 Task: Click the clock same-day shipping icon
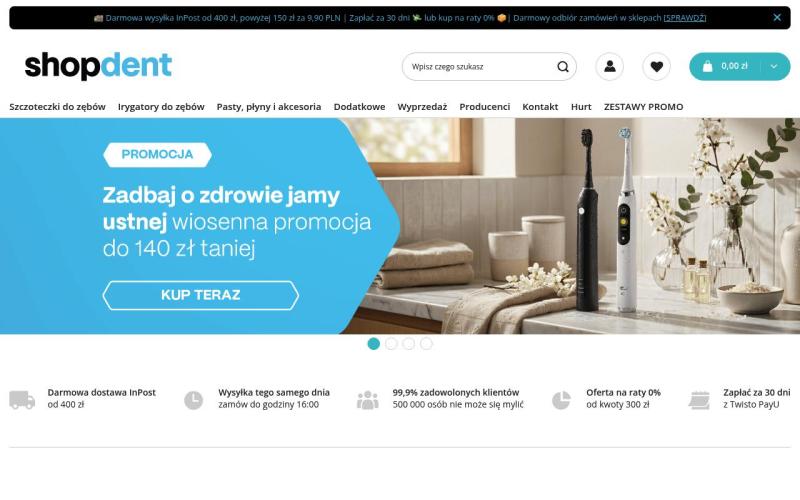click(193, 399)
